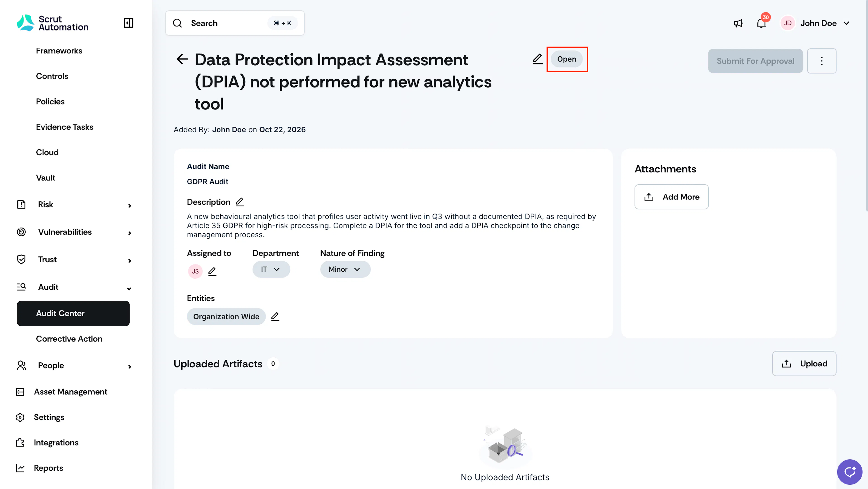This screenshot has width=868, height=489.
Task: Expand the Trust menu section
Action: [x=129, y=261]
